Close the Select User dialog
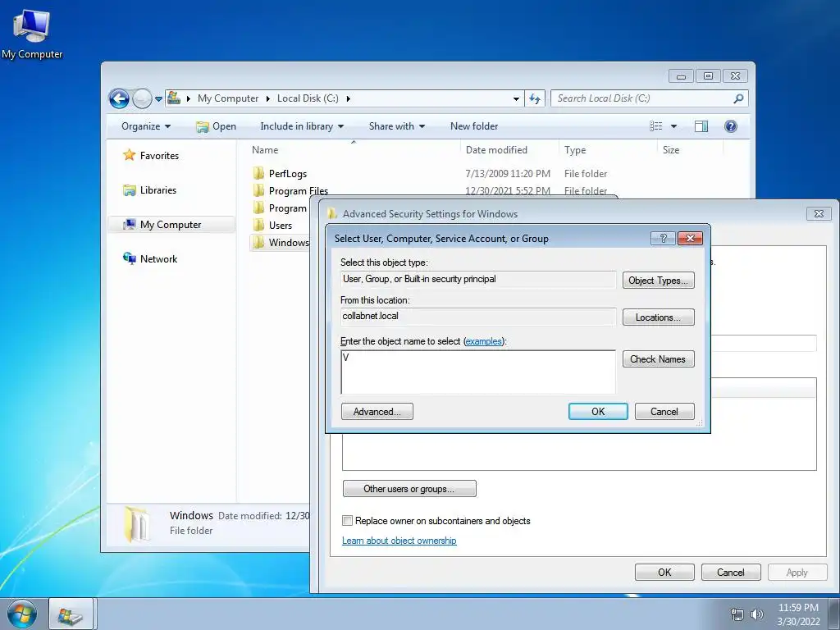 (x=690, y=239)
